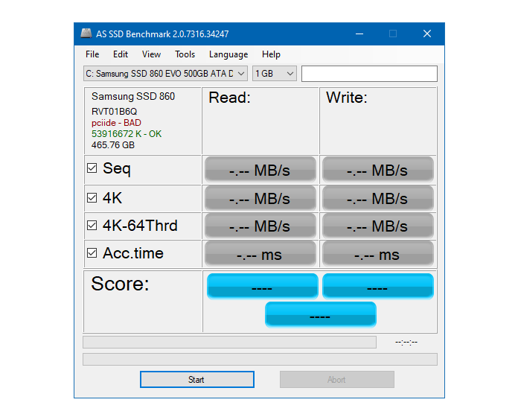Click the 'Samsung SSD 860' drive name text
Screen dimensions: 518x420
133,96
